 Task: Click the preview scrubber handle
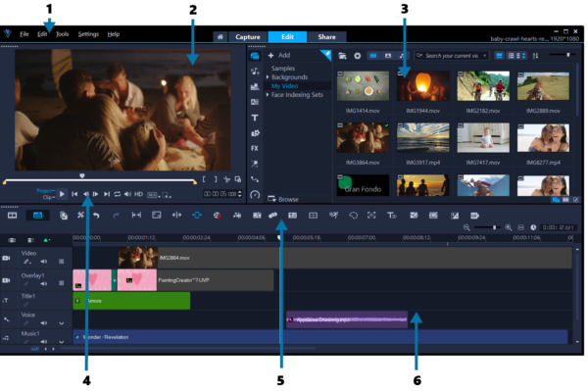[x=81, y=175]
